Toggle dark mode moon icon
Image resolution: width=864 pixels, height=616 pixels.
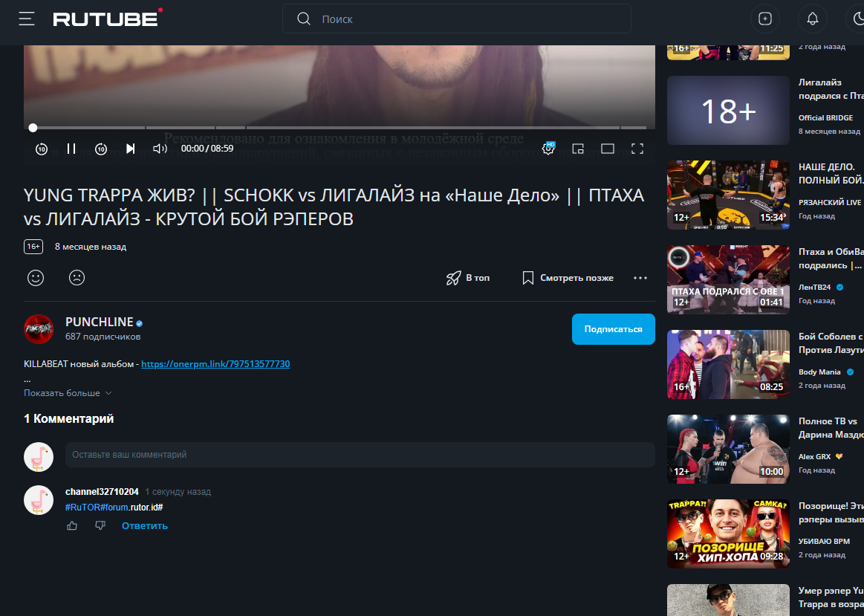click(x=859, y=19)
